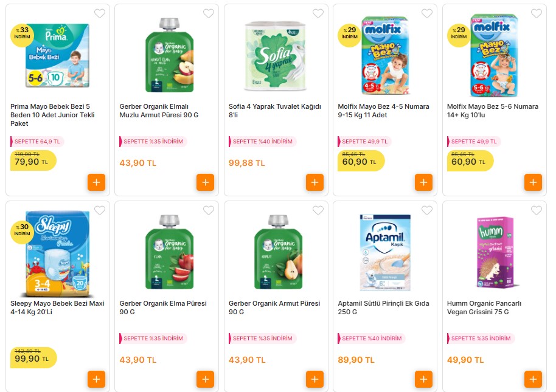Open Molfix Mayo Bez 5-6 Numara title link
Image resolution: width=556 pixels, height=392 pixels.
(492, 111)
